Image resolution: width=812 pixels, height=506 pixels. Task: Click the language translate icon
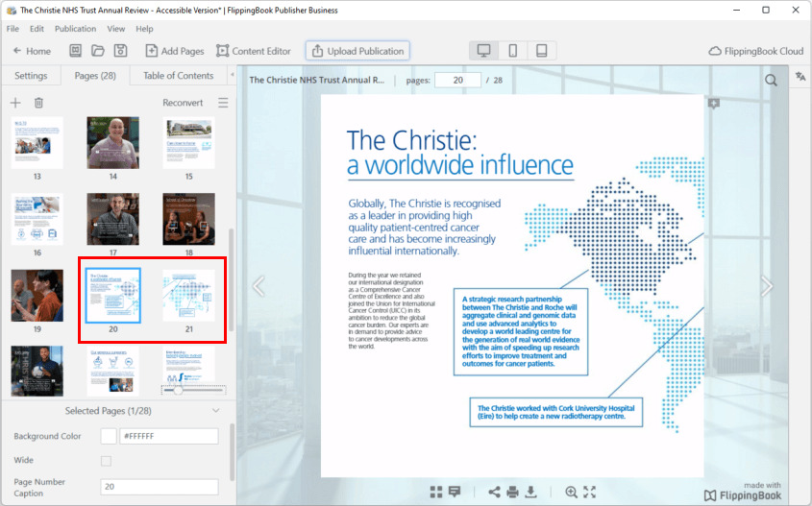pyautogui.click(x=800, y=77)
